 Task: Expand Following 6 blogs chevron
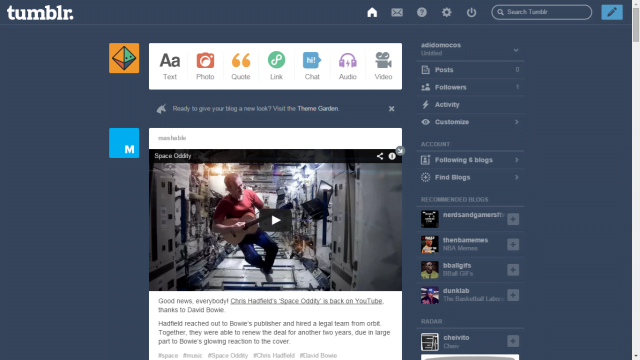tap(517, 160)
